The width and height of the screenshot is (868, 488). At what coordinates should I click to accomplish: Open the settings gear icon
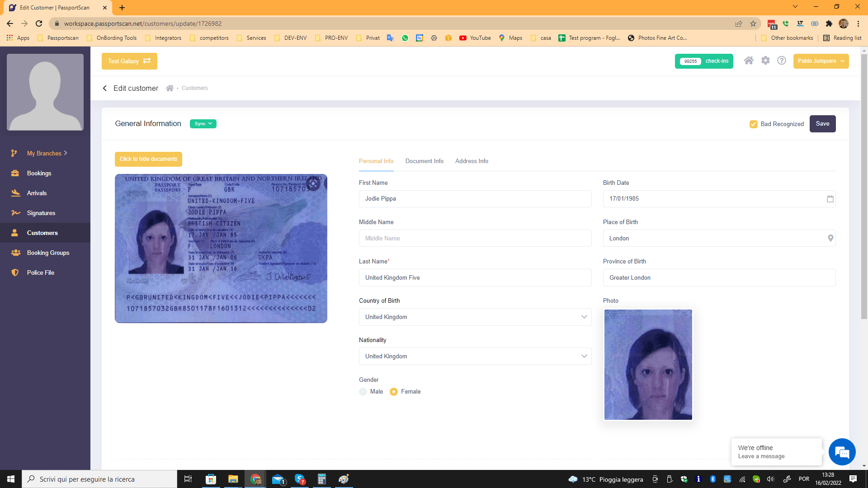tap(765, 60)
